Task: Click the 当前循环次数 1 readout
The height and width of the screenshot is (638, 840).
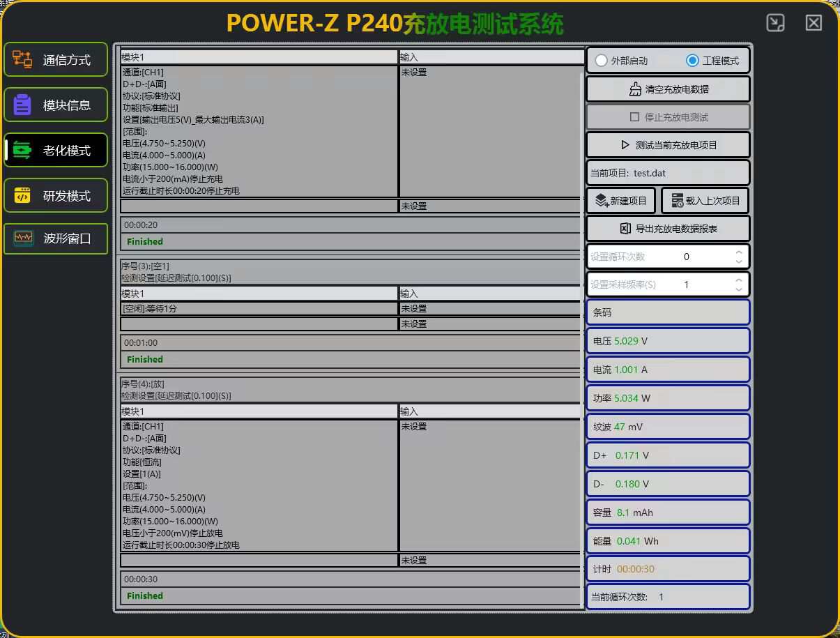Action: tap(668, 597)
